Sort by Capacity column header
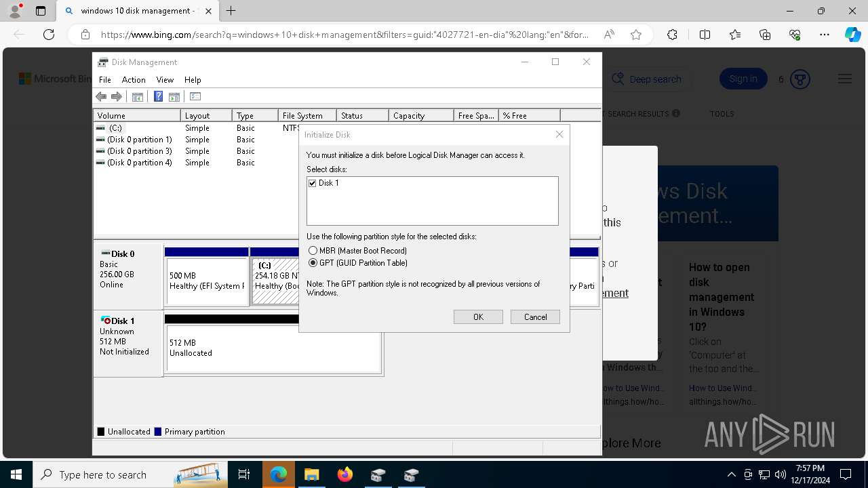The image size is (868, 488). [421, 115]
